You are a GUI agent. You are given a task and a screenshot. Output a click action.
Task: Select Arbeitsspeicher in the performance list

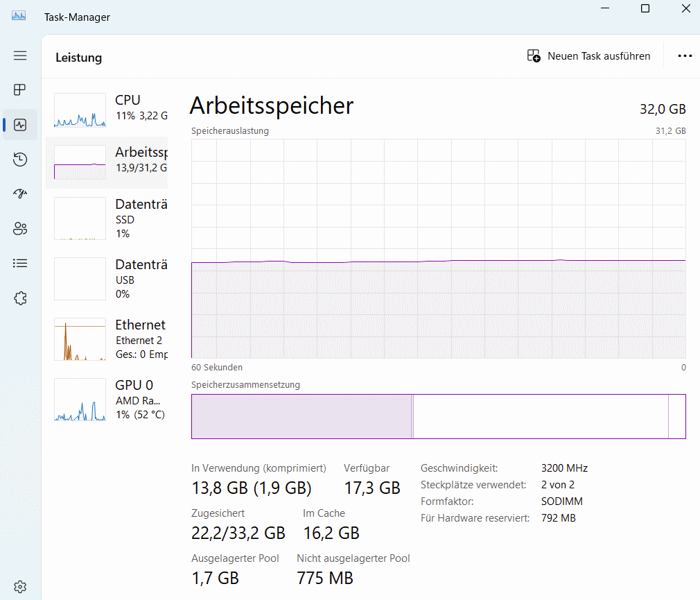pos(107,162)
